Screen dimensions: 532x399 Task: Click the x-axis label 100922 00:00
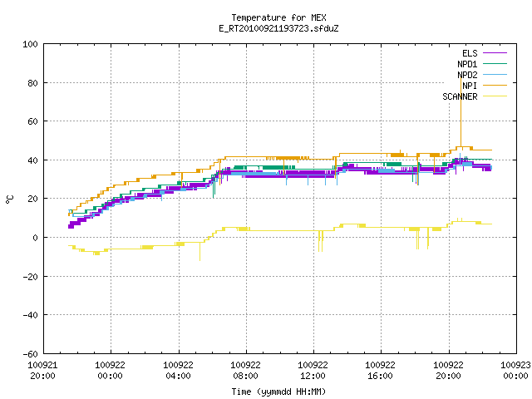coord(110,371)
